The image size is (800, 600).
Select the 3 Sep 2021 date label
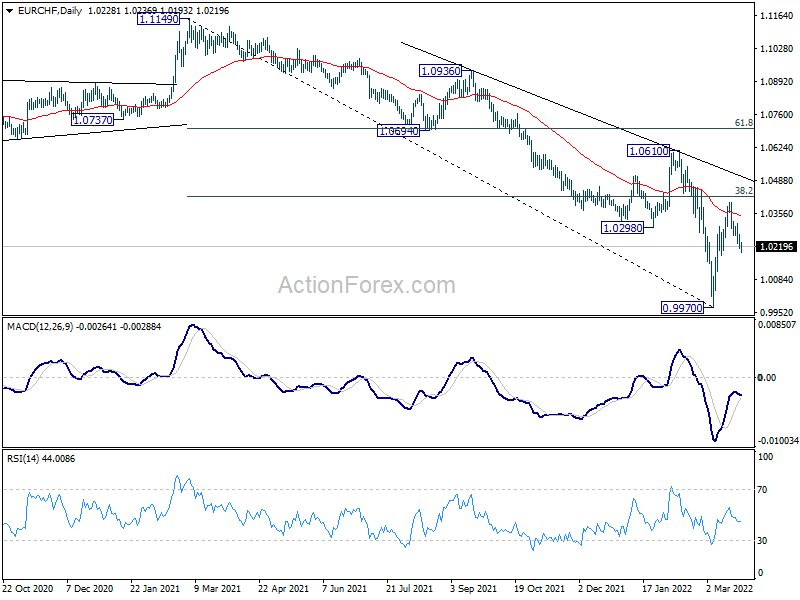473,589
